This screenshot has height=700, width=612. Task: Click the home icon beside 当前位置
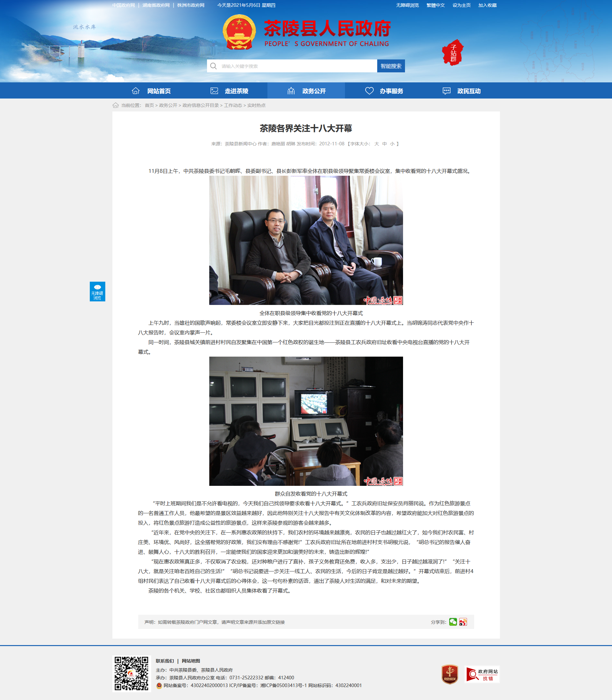click(115, 105)
